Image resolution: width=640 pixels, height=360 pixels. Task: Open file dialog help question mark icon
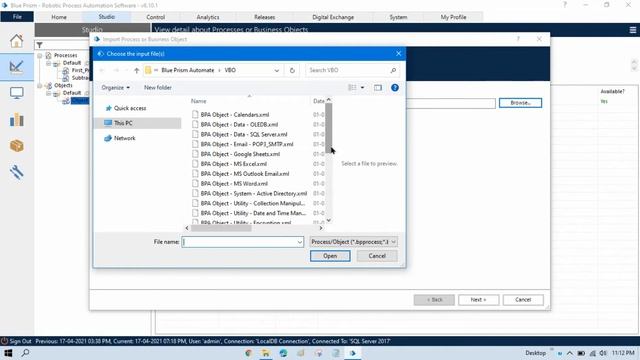395,88
